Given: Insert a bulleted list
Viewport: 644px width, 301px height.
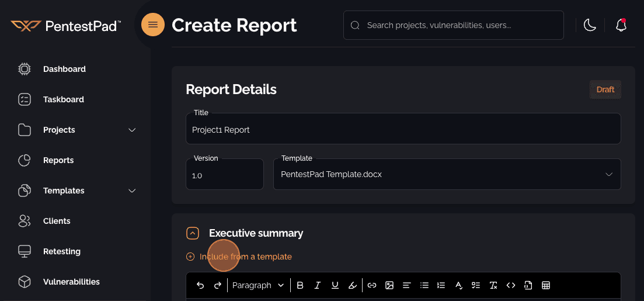Looking at the screenshot, I should pyautogui.click(x=424, y=285).
